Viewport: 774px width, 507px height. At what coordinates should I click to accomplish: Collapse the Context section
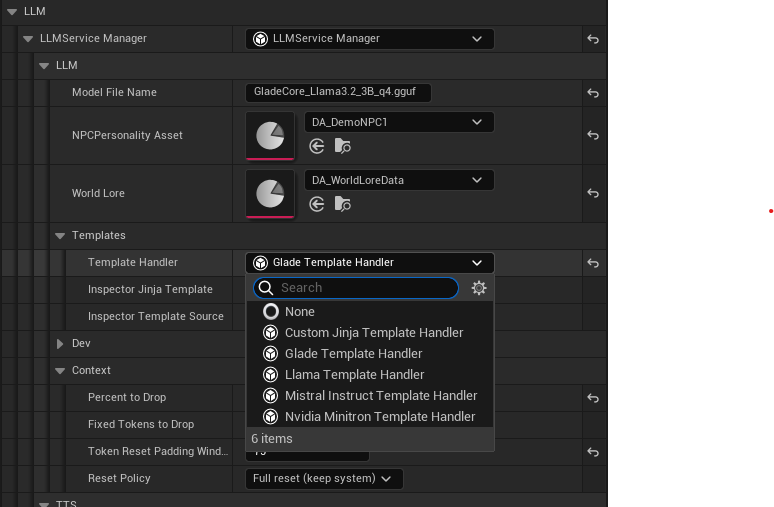[60, 370]
